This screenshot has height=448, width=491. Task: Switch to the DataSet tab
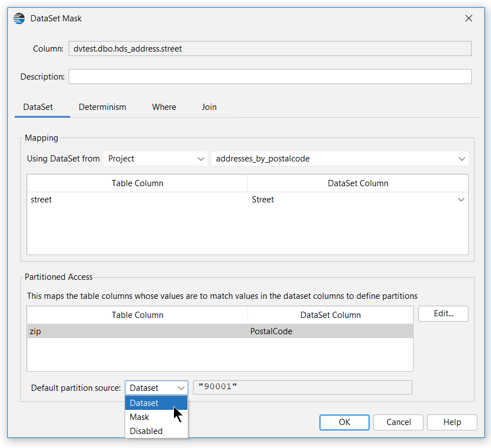[38, 107]
